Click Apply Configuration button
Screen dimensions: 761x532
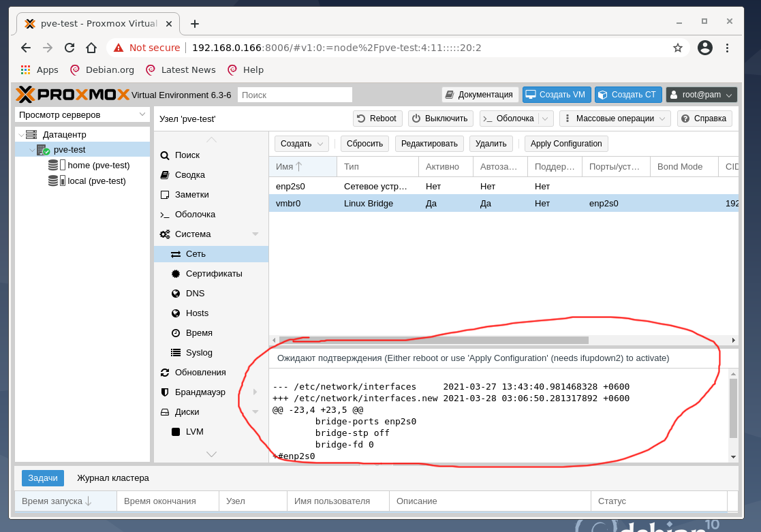coord(566,144)
